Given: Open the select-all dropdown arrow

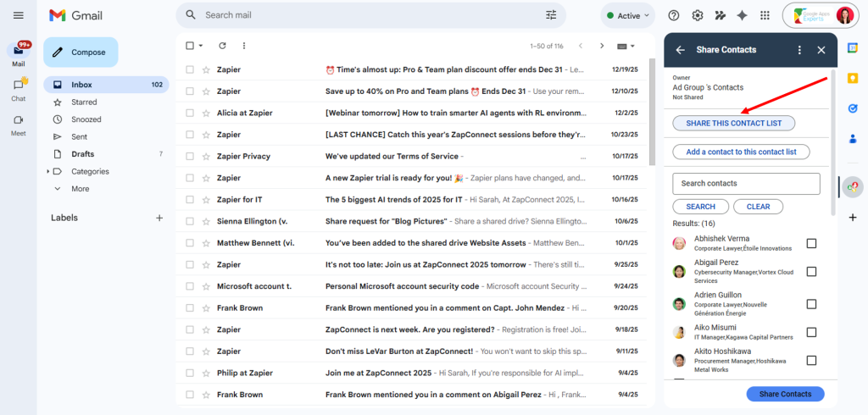Looking at the screenshot, I should click(201, 46).
